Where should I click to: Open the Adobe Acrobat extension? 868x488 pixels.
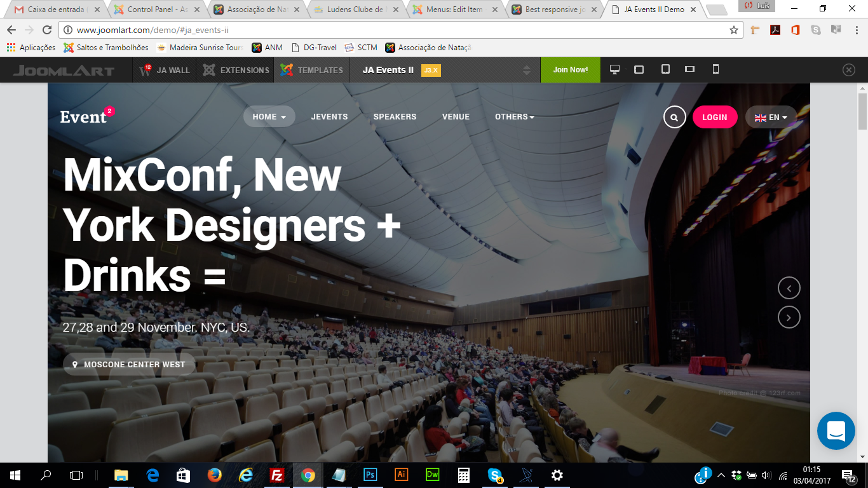point(775,30)
